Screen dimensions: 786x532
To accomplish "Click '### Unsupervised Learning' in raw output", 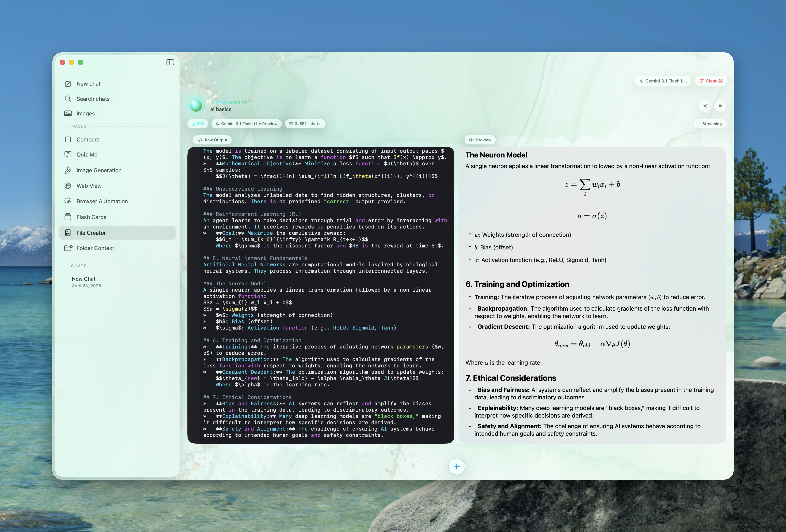I will click(242, 189).
